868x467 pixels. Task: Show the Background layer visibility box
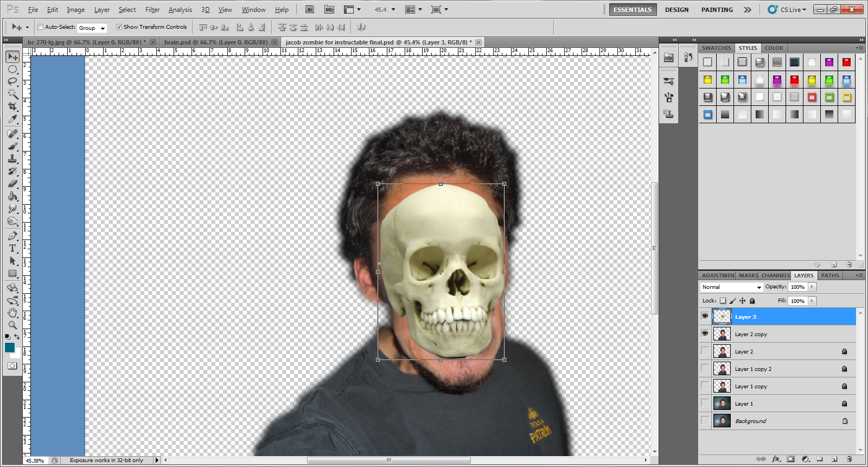[705, 421]
